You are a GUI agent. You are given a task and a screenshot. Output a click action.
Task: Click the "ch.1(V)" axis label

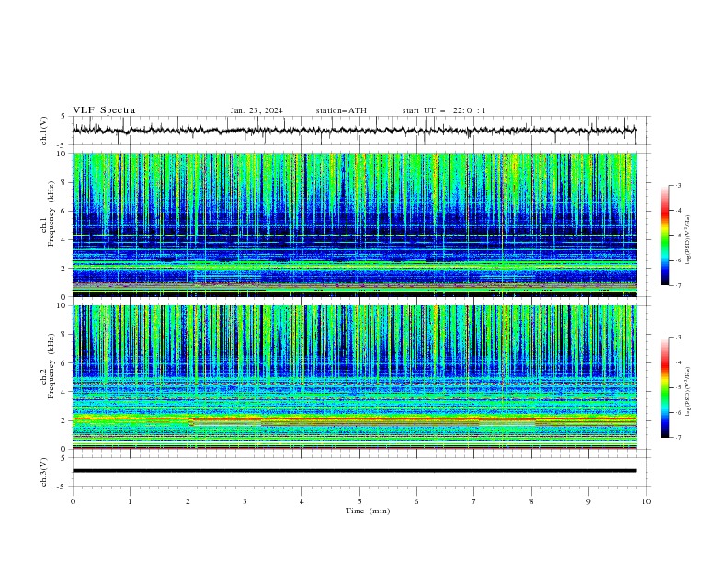[x=44, y=131]
